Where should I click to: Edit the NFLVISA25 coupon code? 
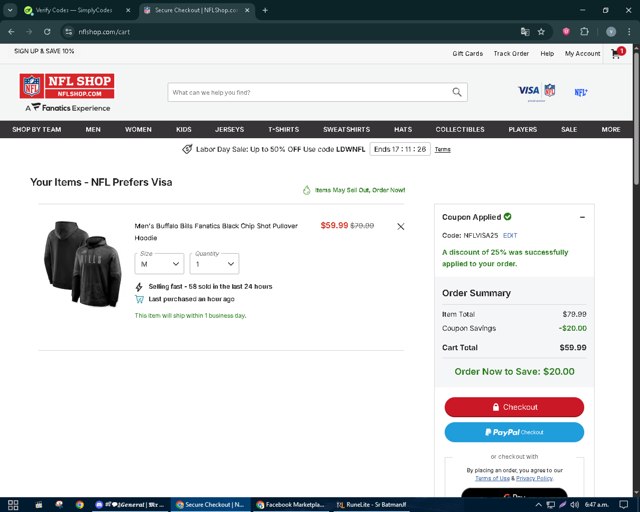(510, 236)
